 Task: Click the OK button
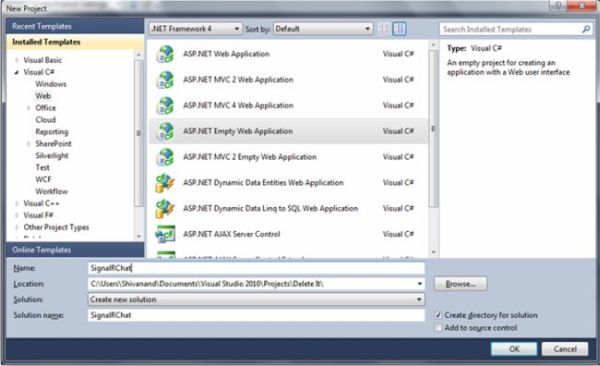coord(514,349)
